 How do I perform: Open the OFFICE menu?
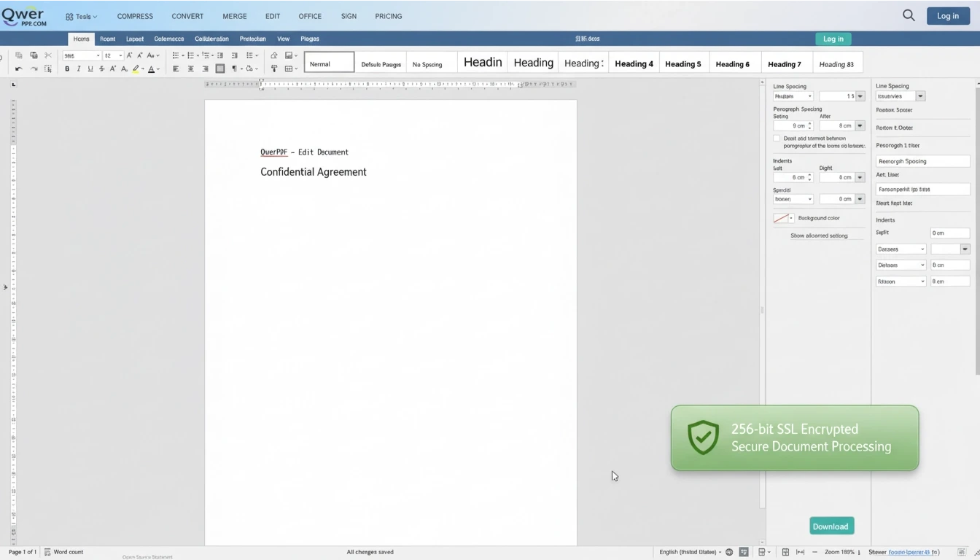310,16
